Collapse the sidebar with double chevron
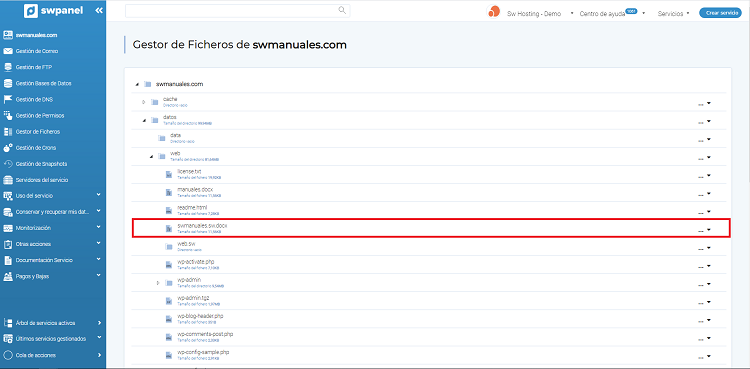 (x=99, y=11)
